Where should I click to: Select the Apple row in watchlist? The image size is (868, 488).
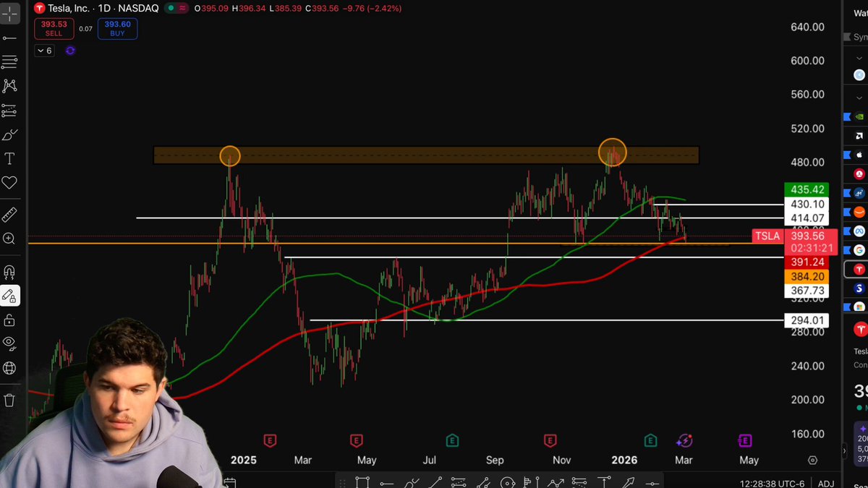[x=856, y=155]
